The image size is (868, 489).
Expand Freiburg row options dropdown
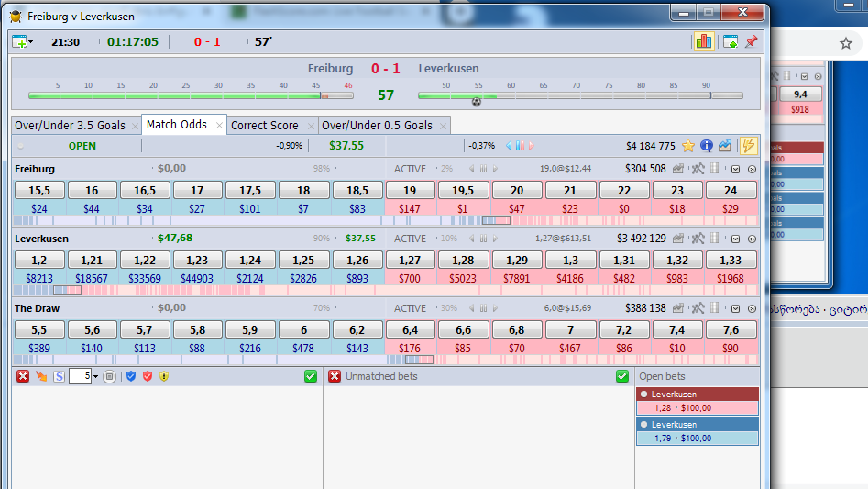tap(735, 169)
